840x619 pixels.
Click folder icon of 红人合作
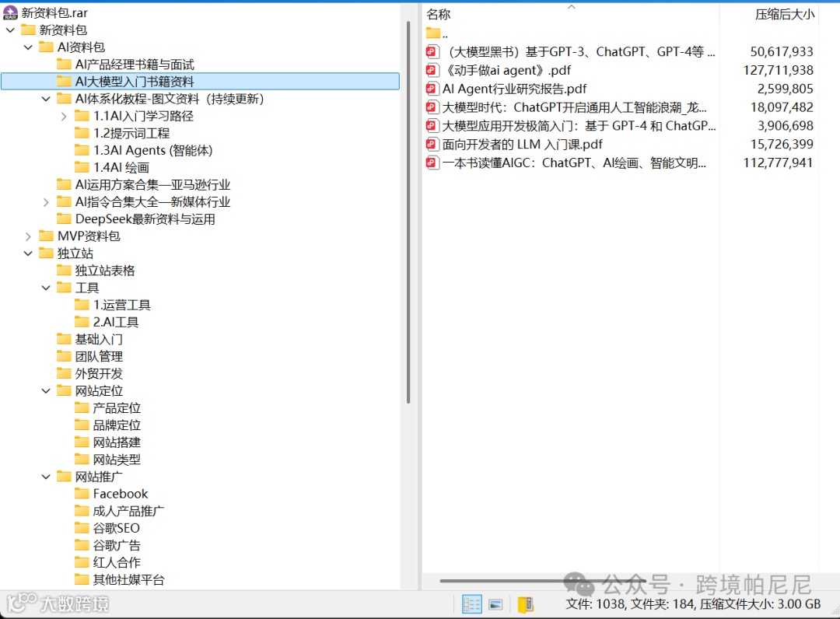82,561
